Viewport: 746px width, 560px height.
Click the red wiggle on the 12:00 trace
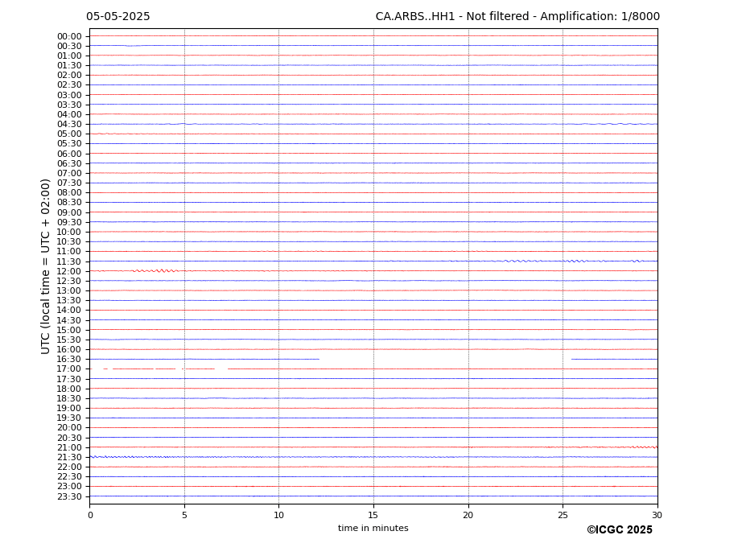point(155,270)
